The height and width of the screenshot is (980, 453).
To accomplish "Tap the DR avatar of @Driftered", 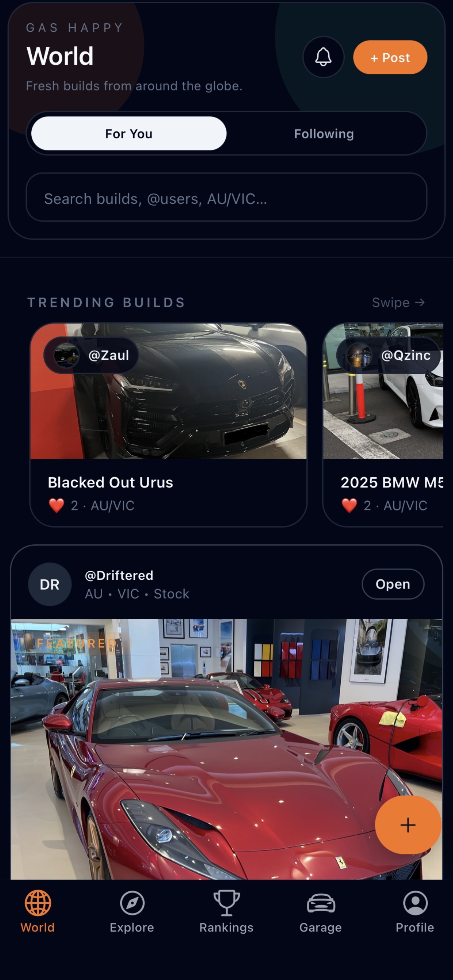I will tap(50, 584).
